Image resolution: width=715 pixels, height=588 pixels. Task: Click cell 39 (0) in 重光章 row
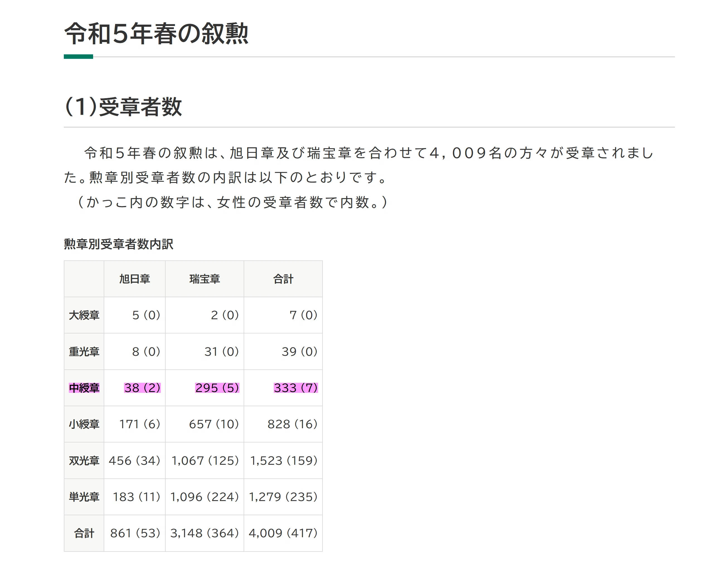283,352
